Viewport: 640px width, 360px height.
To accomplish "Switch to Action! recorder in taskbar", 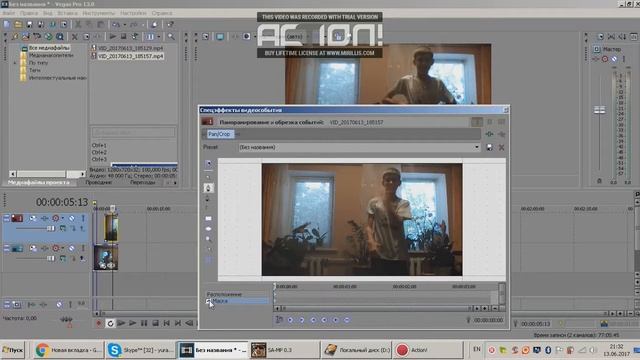I will point(428,350).
